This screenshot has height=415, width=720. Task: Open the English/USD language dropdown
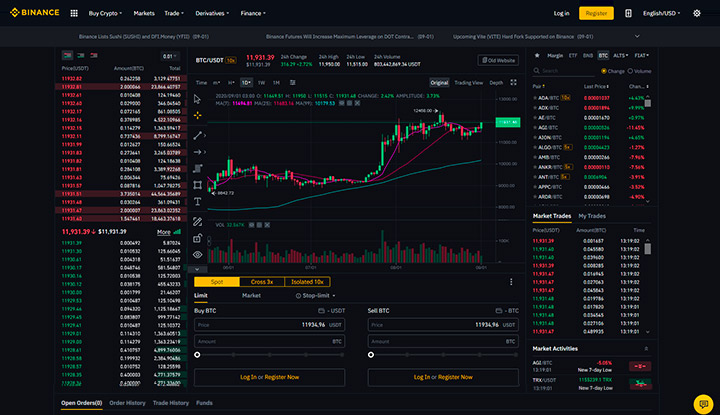[x=662, y=13]
